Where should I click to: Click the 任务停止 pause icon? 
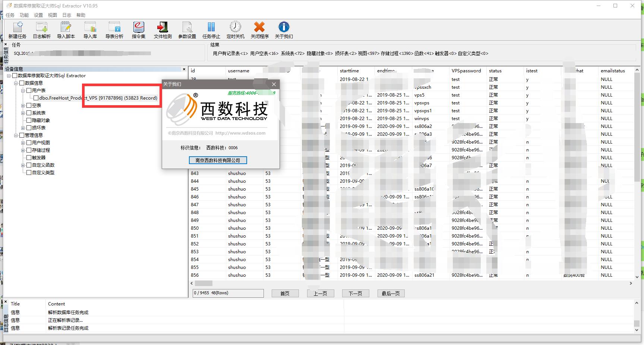(x=211, y=30)
